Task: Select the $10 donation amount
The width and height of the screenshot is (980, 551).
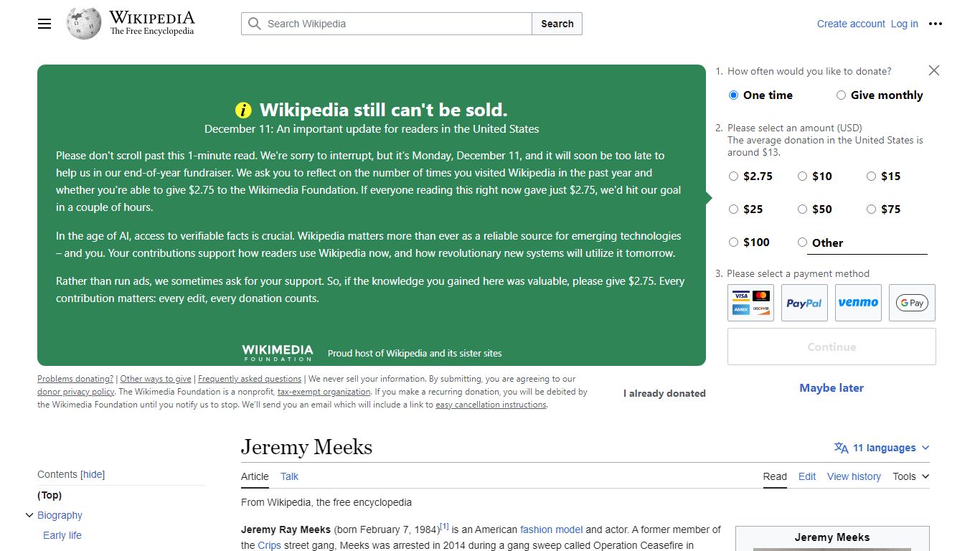Action: coord(802,176)
